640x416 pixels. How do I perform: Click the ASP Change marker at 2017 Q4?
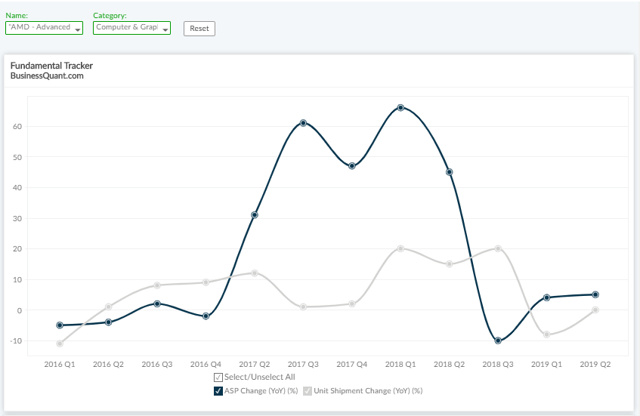351,166
